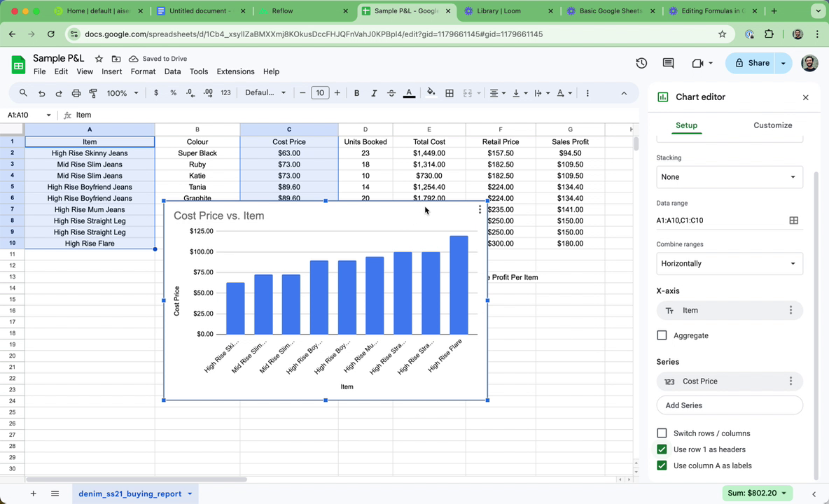Open the fill color picker
This screenshot has height=504, width=829.
pos(431,93)
